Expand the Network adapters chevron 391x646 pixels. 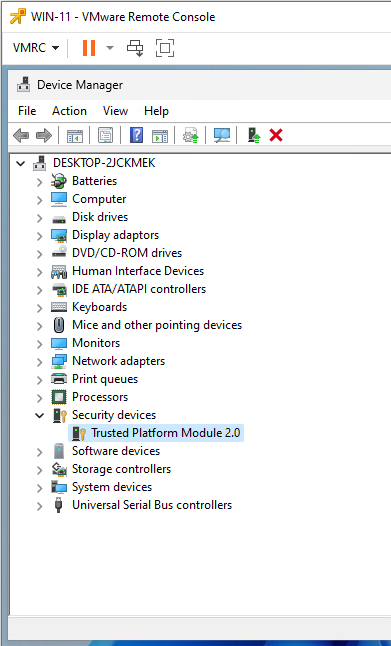click(40, 362)
